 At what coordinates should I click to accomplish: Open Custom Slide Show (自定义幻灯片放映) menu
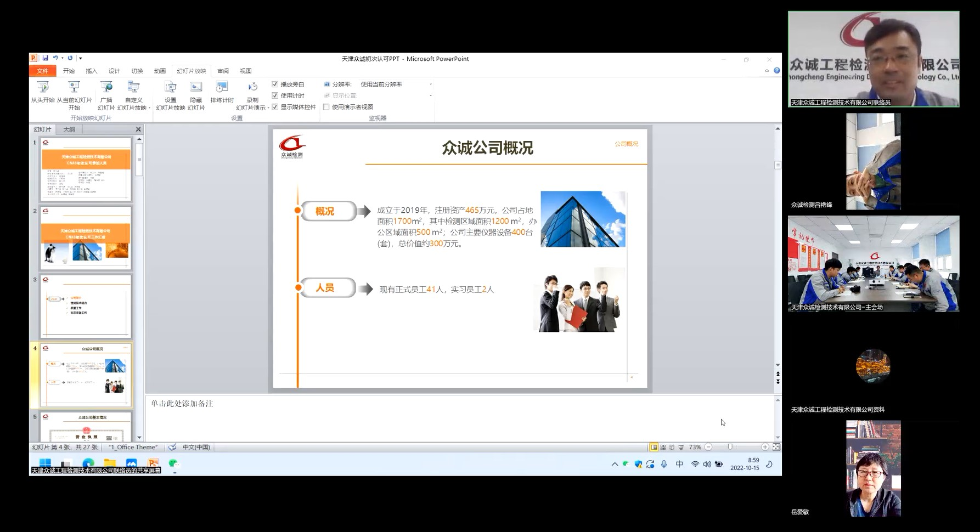(x=133, y=95)
